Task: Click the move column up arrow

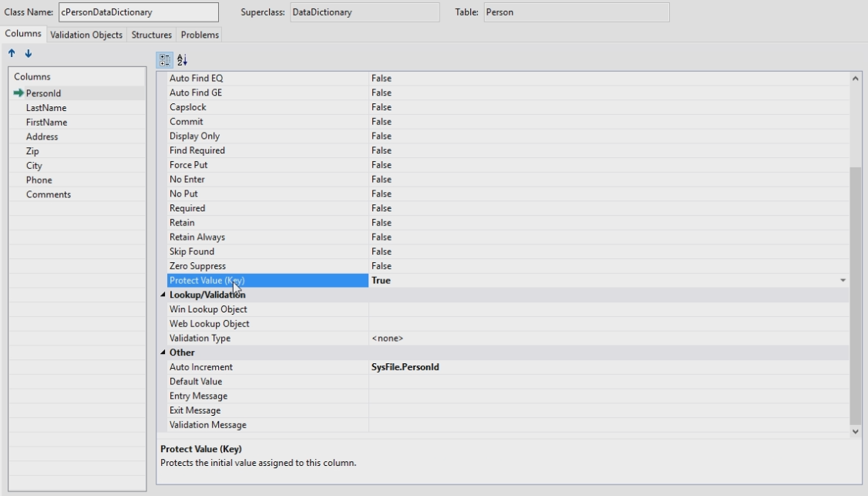Action: (x=12, y=54)
